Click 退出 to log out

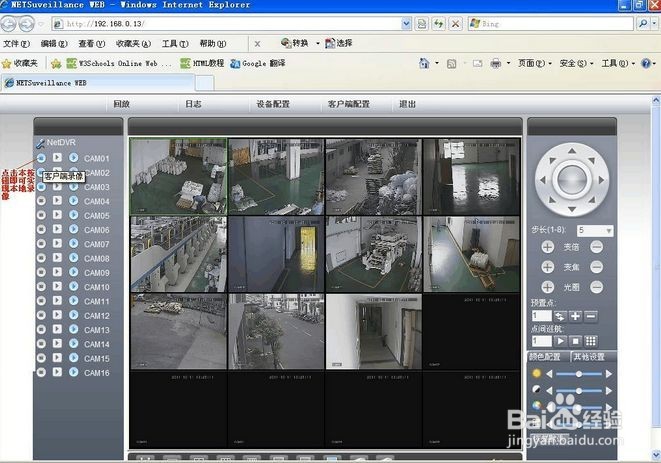(x=407, y=104)
